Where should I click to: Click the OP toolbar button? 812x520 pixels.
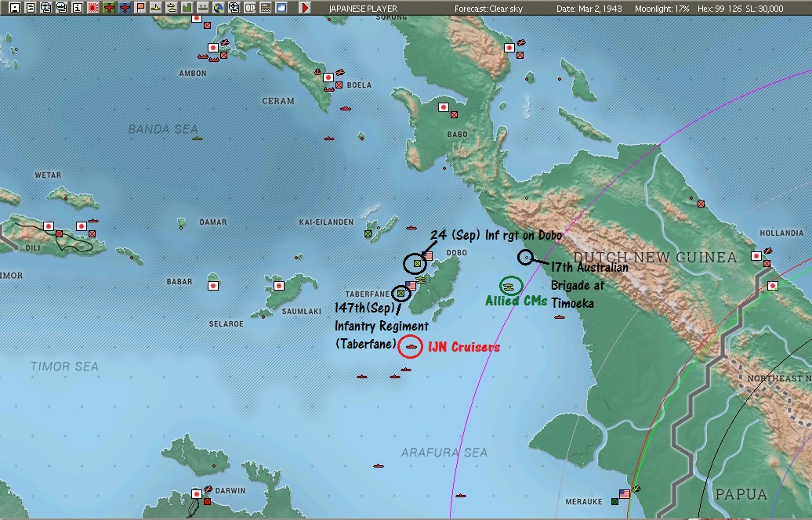tap(250, 8)
